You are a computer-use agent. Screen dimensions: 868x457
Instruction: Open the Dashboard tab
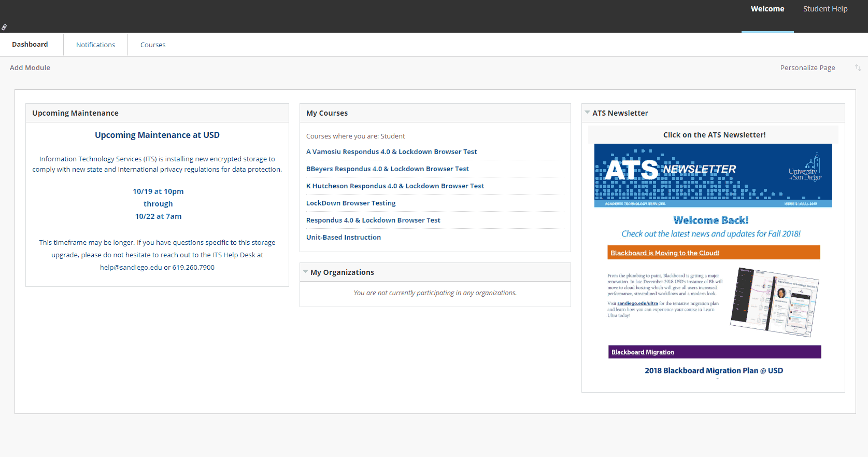(30, 45)
